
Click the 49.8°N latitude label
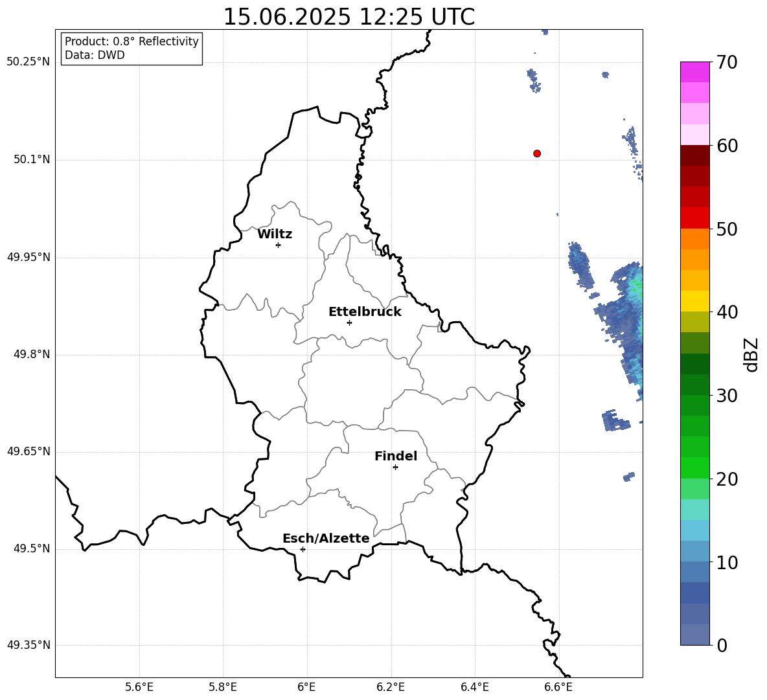coord(32,354)
